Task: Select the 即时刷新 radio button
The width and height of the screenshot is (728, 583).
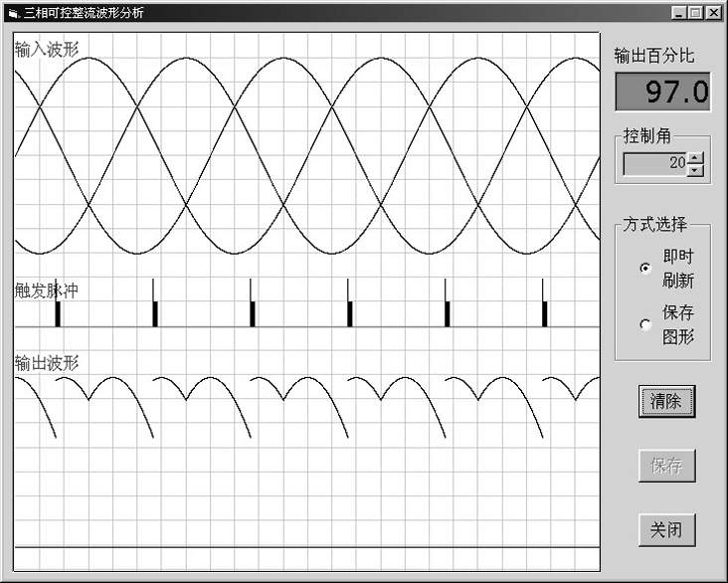Action: [x=645, y=268]
